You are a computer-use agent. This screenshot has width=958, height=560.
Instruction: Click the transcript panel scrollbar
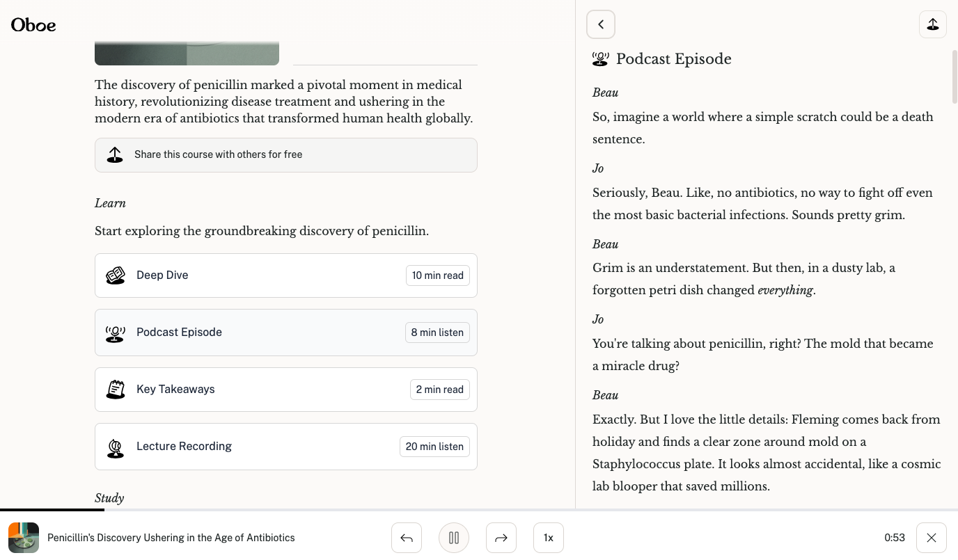coord(954,77)
